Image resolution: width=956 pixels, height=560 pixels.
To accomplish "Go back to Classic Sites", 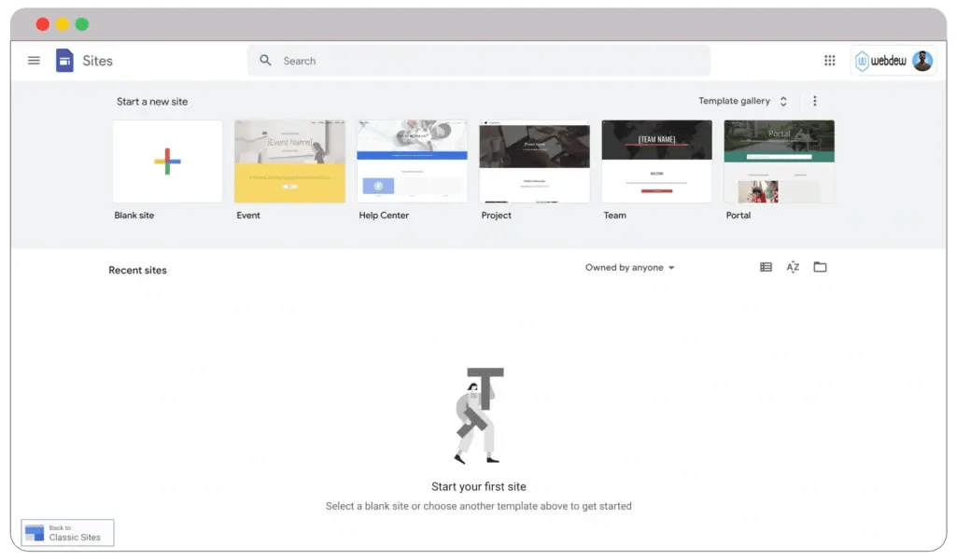I will click(x=67, y=533).
